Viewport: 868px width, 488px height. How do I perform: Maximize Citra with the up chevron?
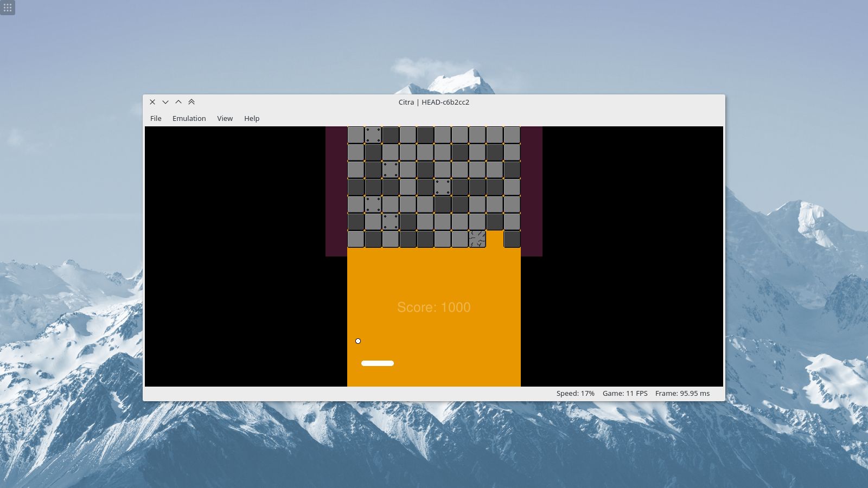pyautogui.click(x=178, y=102)
